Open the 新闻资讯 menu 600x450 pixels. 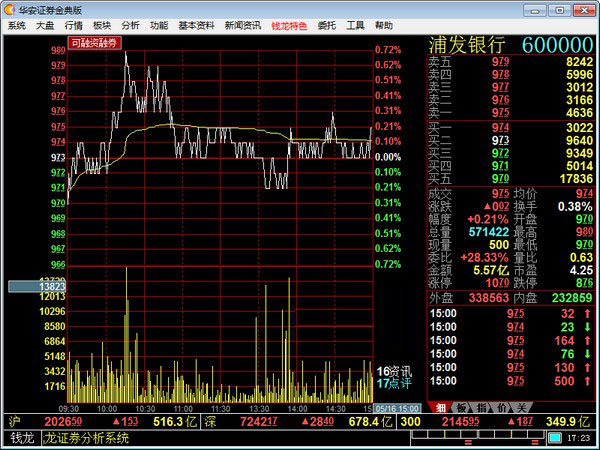tap(242, 25)
